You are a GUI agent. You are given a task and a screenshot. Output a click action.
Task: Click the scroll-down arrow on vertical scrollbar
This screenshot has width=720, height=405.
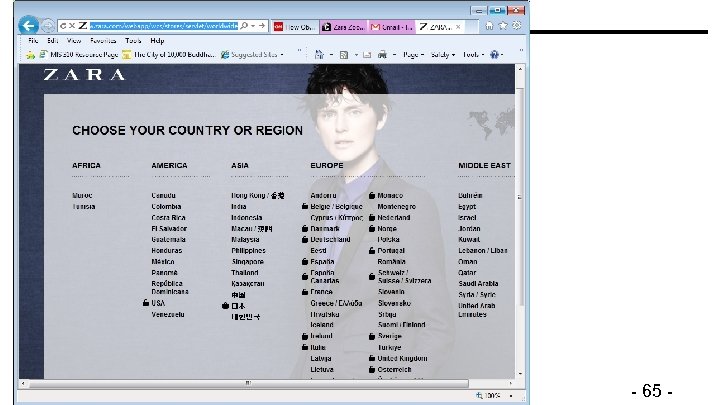pos(520,373)
